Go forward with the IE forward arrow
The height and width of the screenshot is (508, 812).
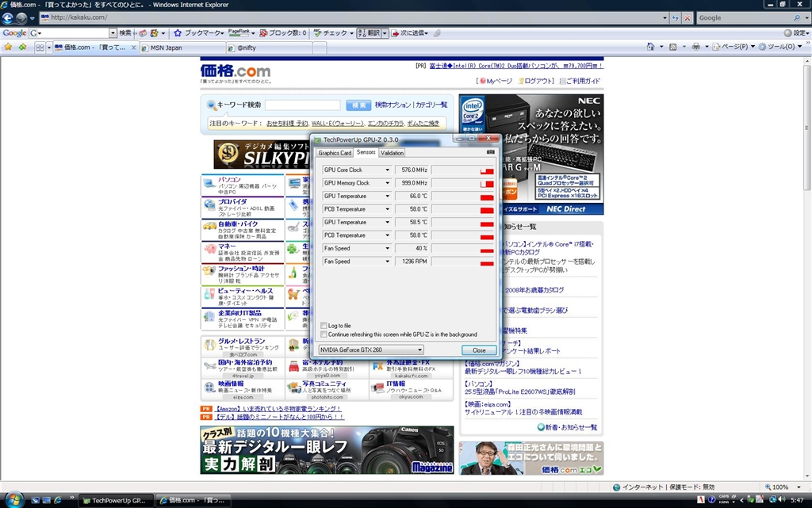21,18
